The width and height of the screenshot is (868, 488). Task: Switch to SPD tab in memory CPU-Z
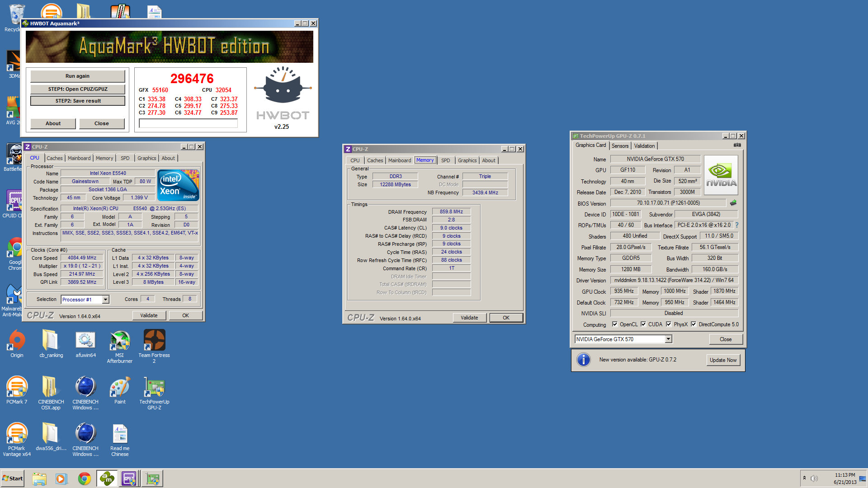click(x=446, y=160)
